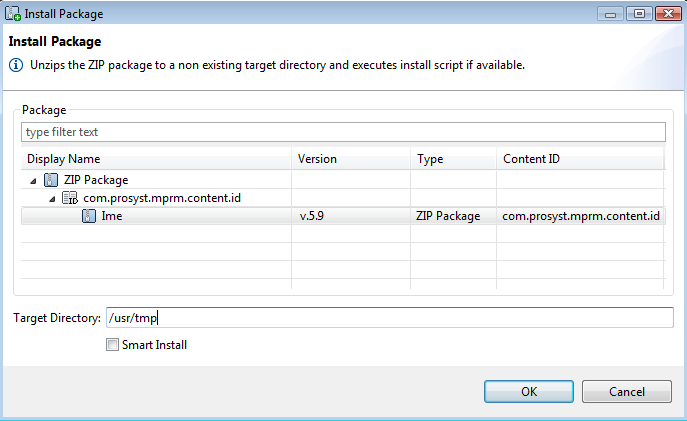Screen dimensions: 687x421
Task: Close the Install Package dialog window
Action: [668, 14]
